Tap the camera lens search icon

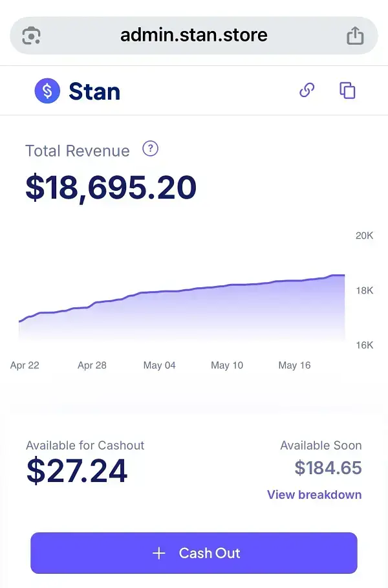[x=32, y=35]
